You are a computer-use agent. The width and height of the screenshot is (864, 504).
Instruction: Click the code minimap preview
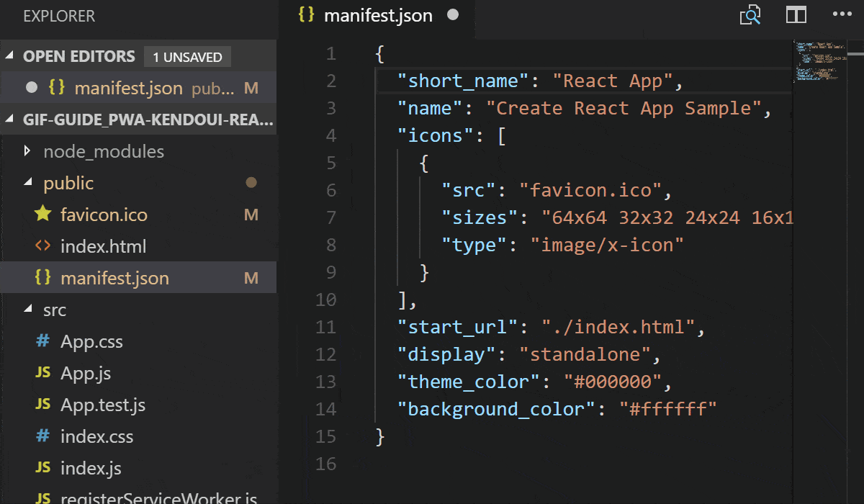point(820,60)
